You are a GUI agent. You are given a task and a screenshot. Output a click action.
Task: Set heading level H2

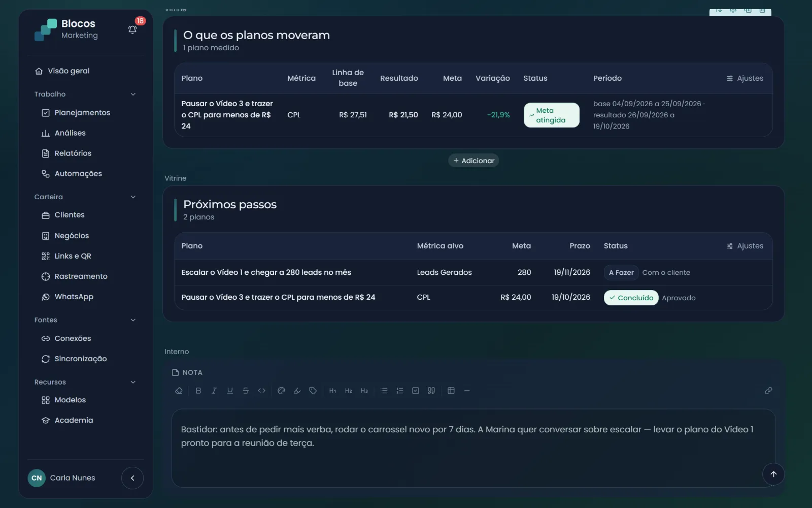348,391
